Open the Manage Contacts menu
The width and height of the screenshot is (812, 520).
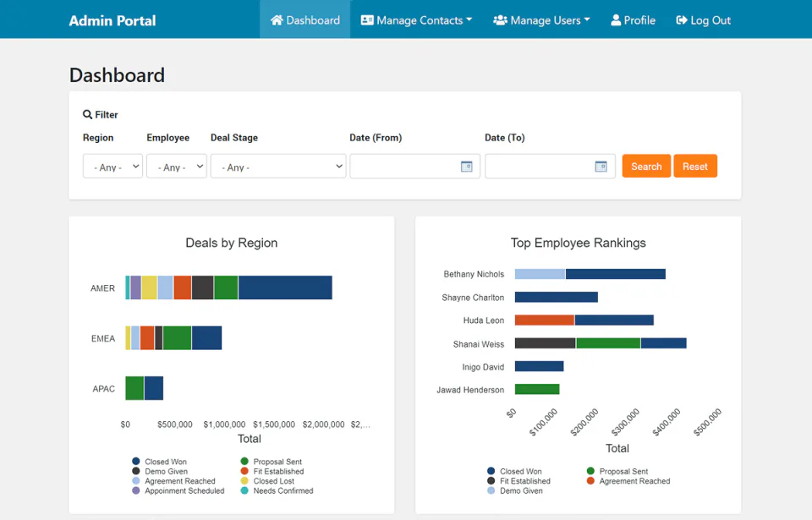[x=416, y=20]
